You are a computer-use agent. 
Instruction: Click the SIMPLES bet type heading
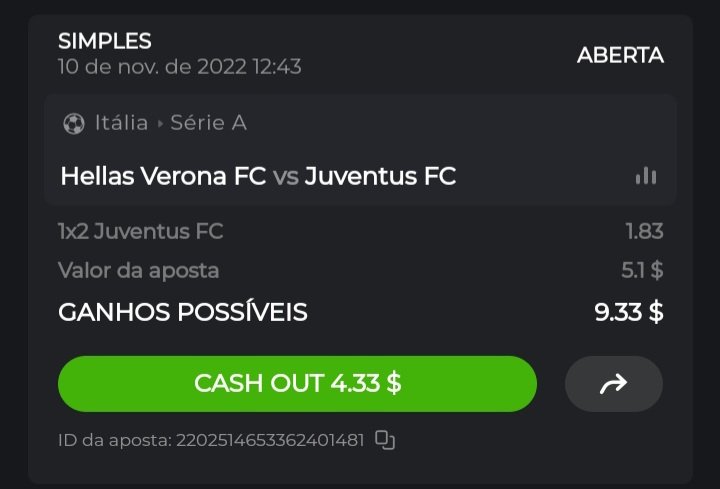105,41
